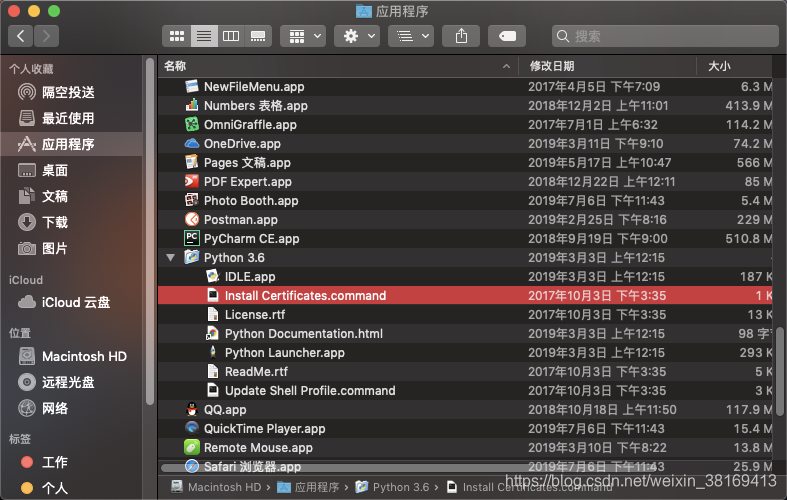Screen dimensions: 787x500
Task: Click the PDF Expert.app icon
Action: point(192,181)
